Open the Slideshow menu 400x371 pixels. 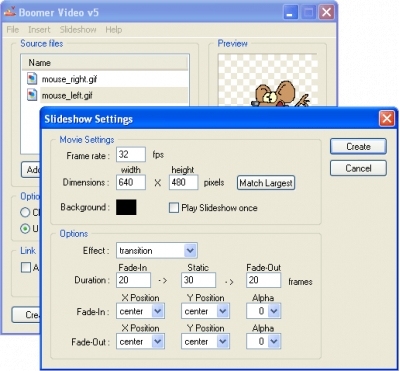click(78, 30)
